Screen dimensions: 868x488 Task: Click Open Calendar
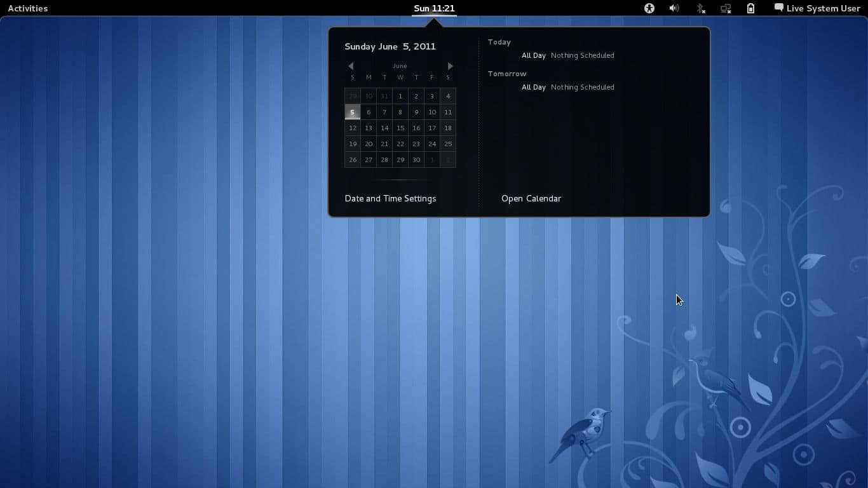[531, 198]
